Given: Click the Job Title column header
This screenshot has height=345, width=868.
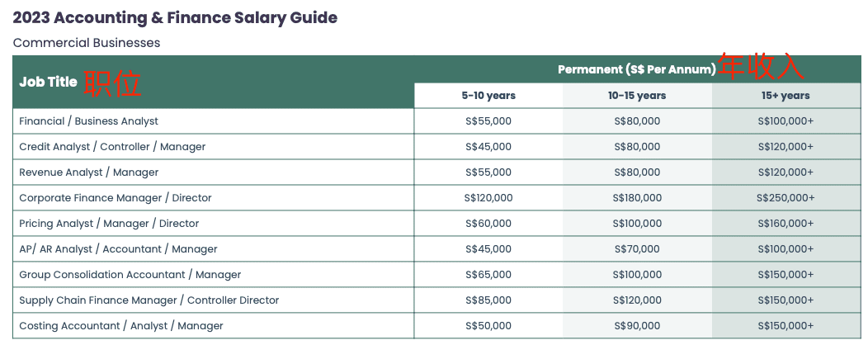Looking at the screenshot, I should pos(48,82).
